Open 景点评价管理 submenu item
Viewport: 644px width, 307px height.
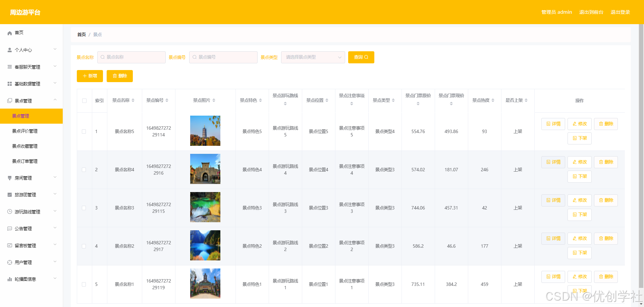tap(25, 131)
